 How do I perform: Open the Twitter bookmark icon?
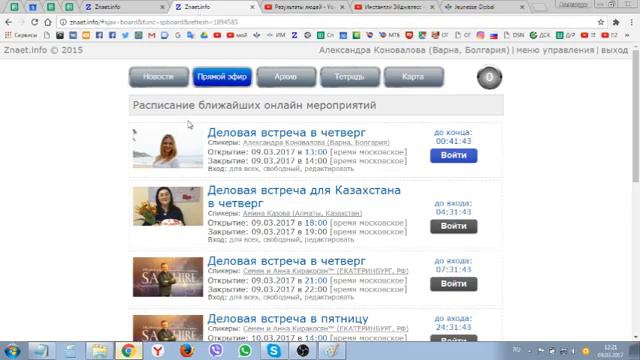tap(125, 35)
